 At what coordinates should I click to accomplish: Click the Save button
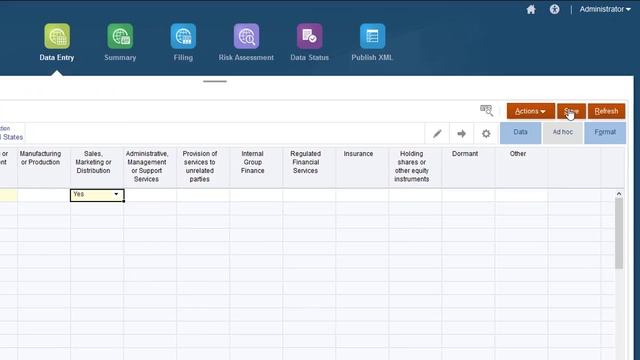pyautogui.click(x=571, y=111)
